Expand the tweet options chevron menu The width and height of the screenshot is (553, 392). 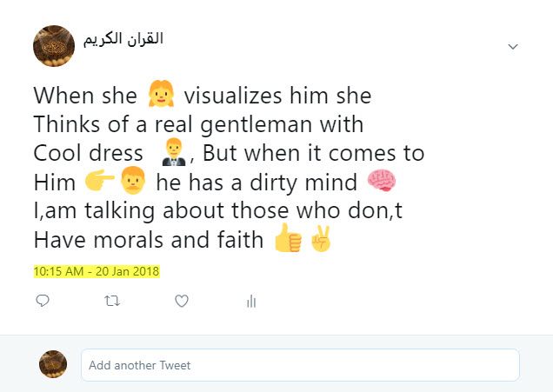point(513,45)
